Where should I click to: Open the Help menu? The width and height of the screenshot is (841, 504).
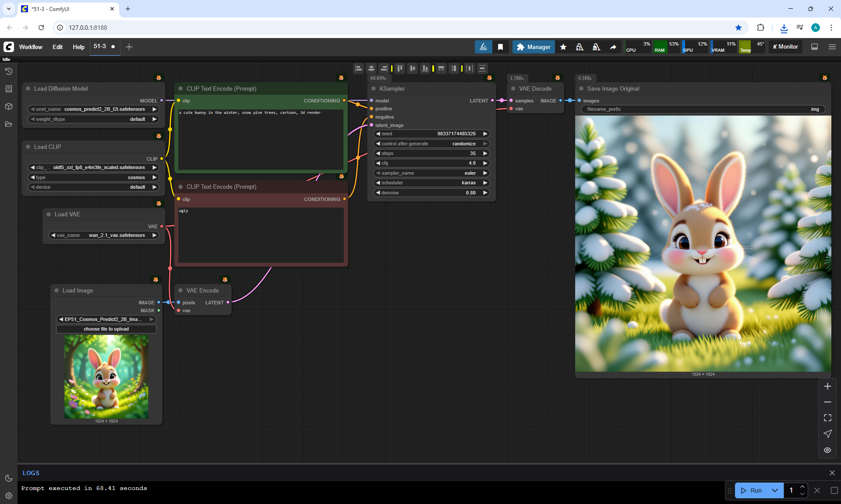pos(78,47)
